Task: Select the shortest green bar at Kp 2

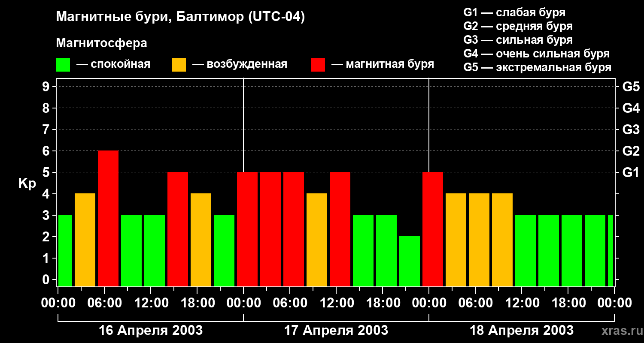Action: pos(410,261)
